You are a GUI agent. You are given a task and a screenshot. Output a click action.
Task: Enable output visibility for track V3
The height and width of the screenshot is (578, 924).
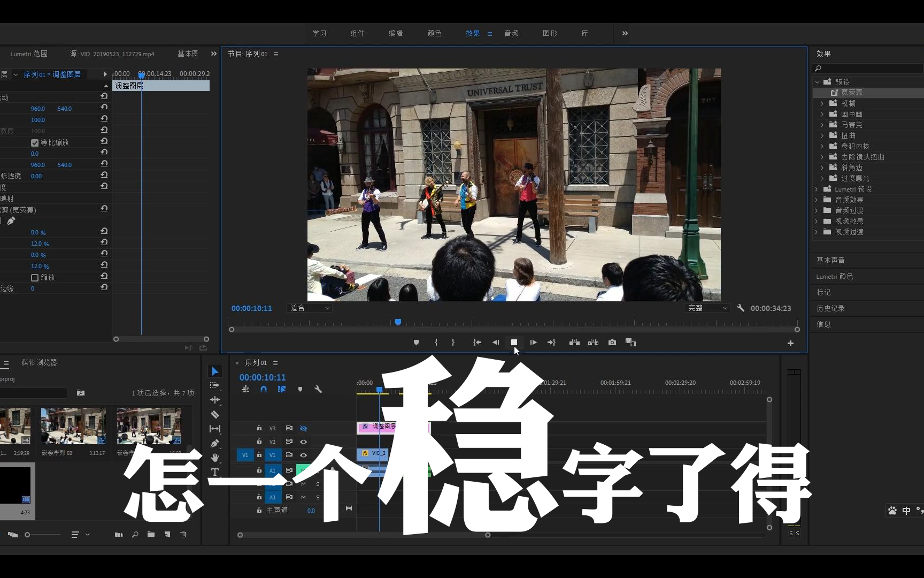click(304, 428)
